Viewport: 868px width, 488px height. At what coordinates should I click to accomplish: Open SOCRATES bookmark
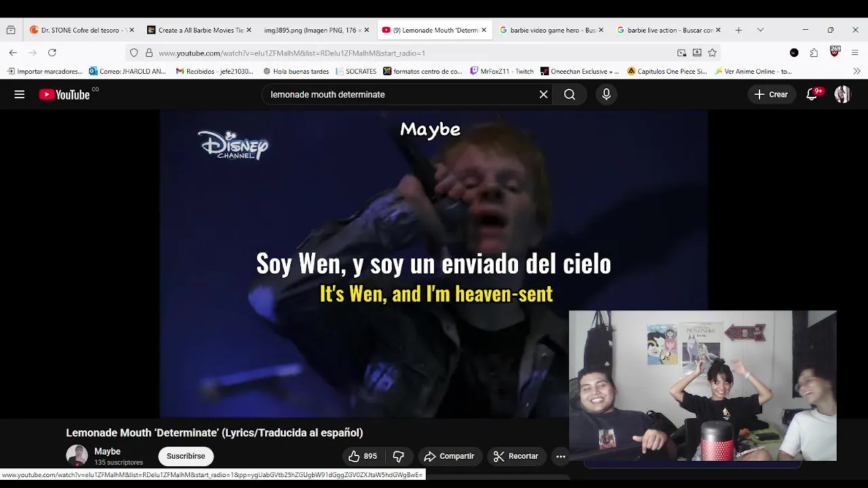356,71
